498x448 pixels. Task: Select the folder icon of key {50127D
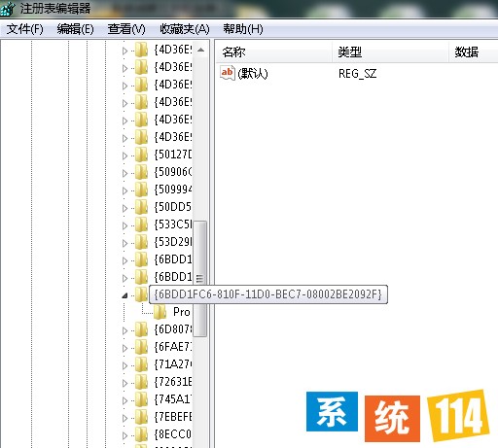tap(141, 155)
